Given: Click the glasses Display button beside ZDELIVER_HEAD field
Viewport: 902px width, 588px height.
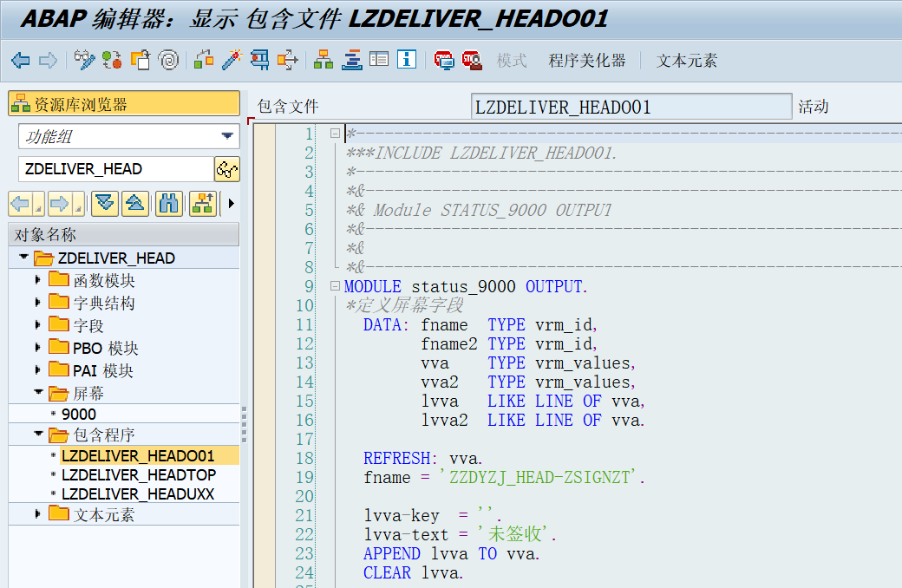Looking at the screenshot, I should point(227,169).
